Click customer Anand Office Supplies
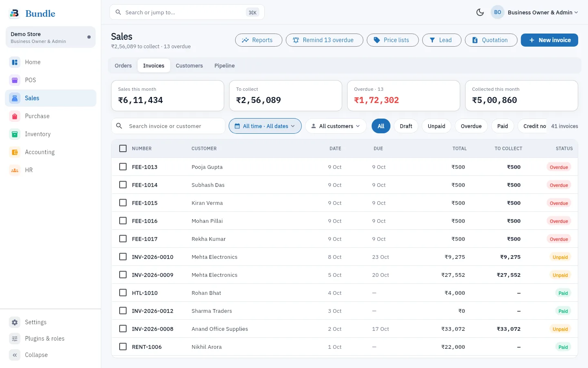 [220, 329]
